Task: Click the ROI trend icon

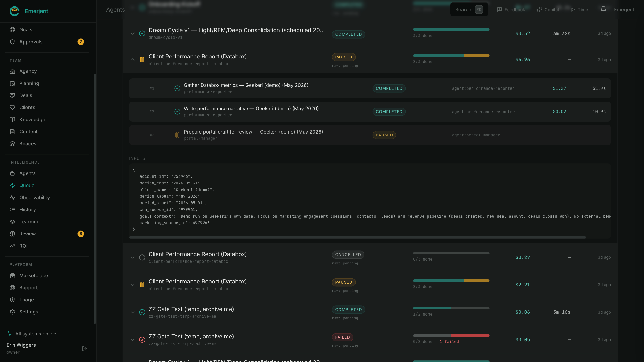Action: [x=13, y=246]
